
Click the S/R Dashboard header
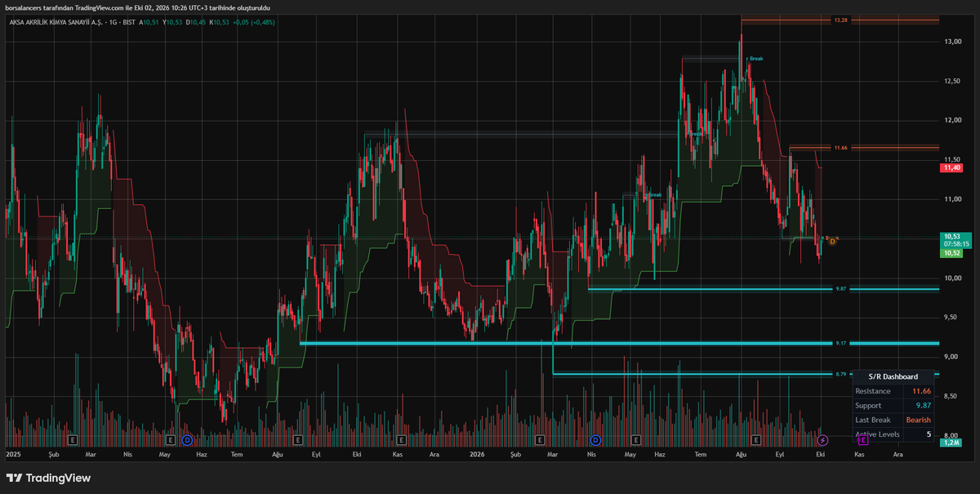pos(894,376)
